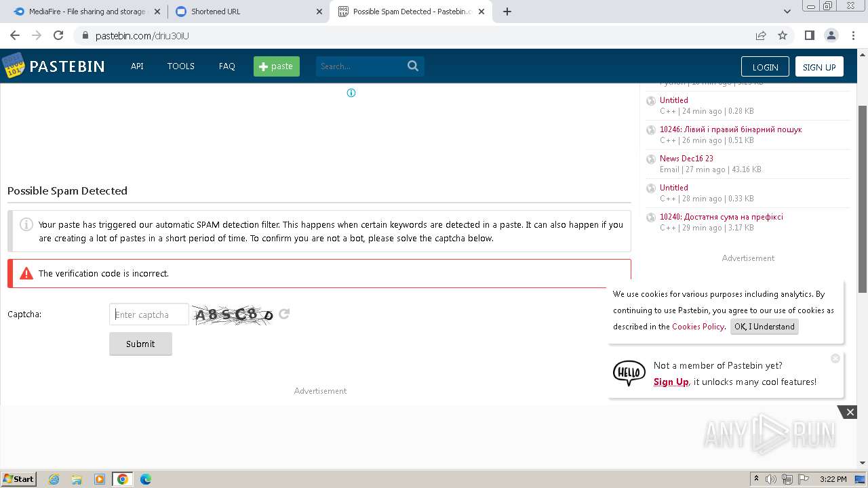Open a new browser tab
This screenshot has height=488, width=868.
507,12
